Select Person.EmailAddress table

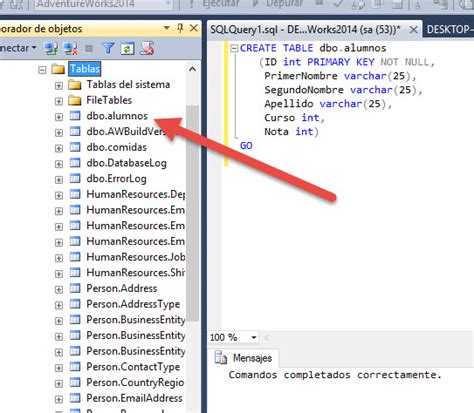pyautogui.click(x=134, y=398)
